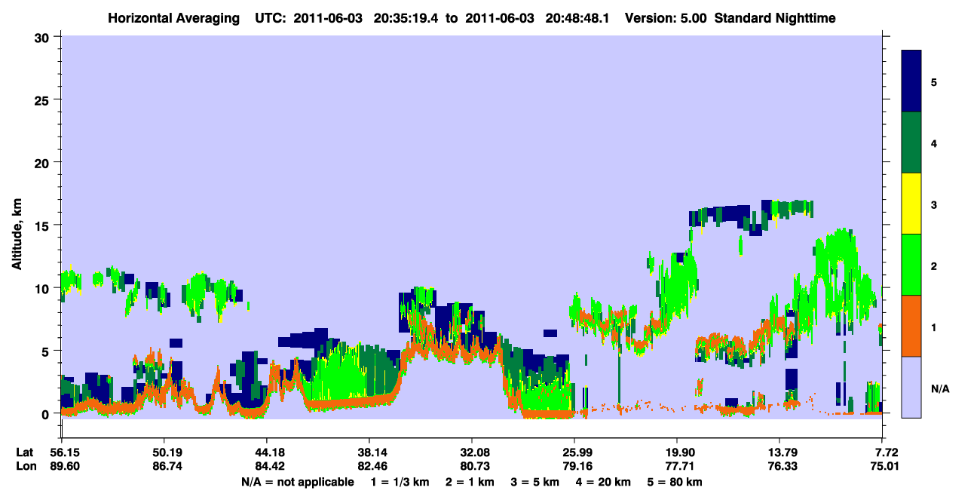Screen dimensions: 980x503
Task: Click latitude value 44.18
Action: (267, 452)
